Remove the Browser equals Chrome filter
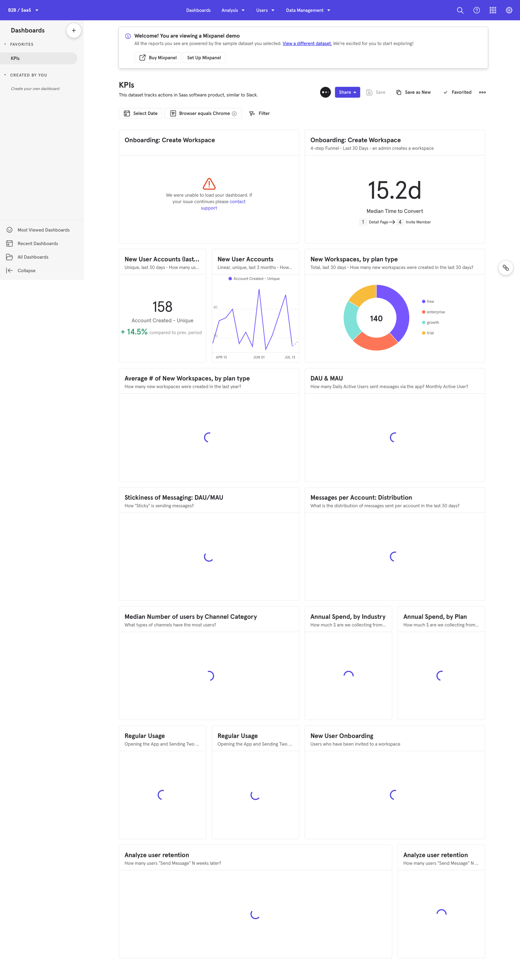The image size is (520, 980). (235, 113)
